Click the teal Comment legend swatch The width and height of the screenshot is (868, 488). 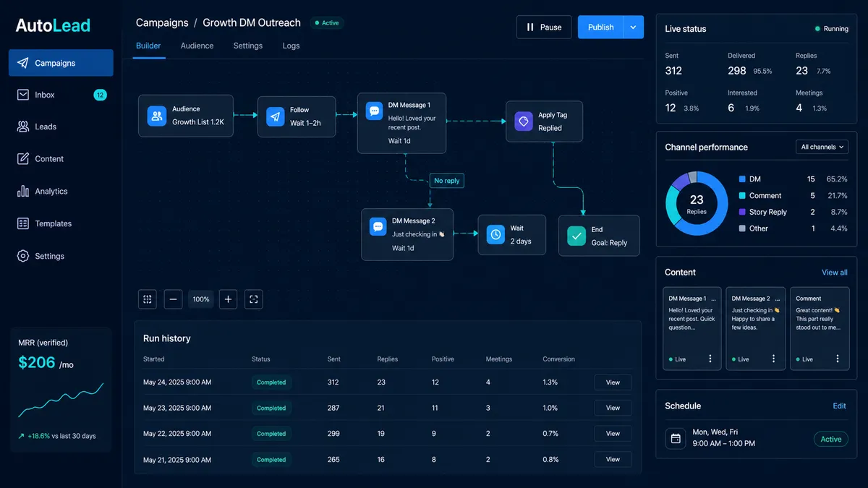(x=742, y=196)
